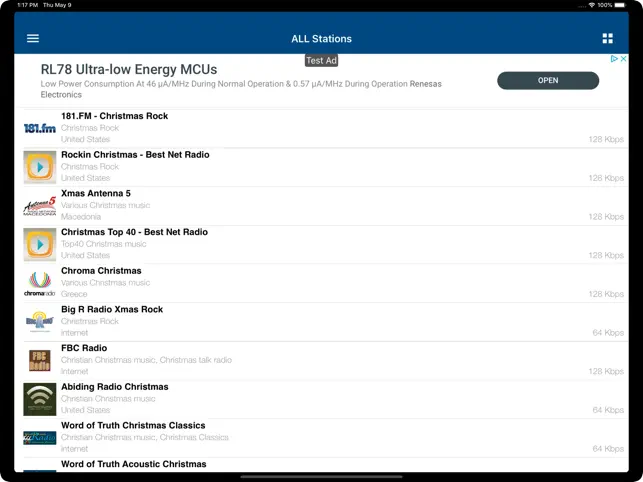Play 181.FM - Christmas Rock station
Screen dimensions: 643x482
322,128
